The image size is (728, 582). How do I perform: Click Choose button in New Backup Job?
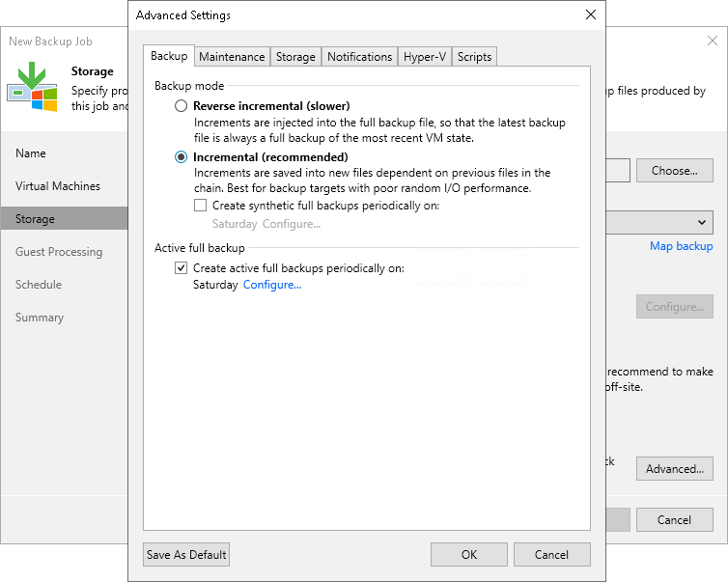click(x=675, y=170)
